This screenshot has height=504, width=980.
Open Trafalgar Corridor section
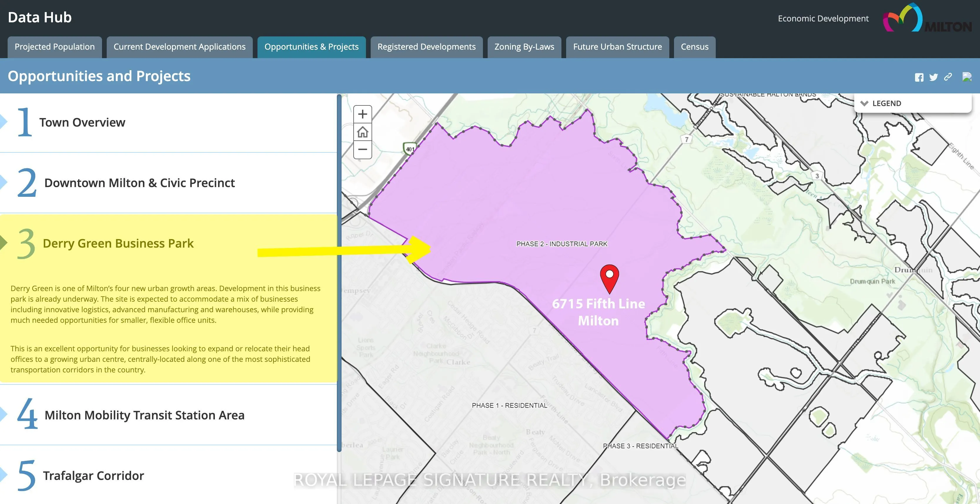pyautogui.click(x=93, y=476)
